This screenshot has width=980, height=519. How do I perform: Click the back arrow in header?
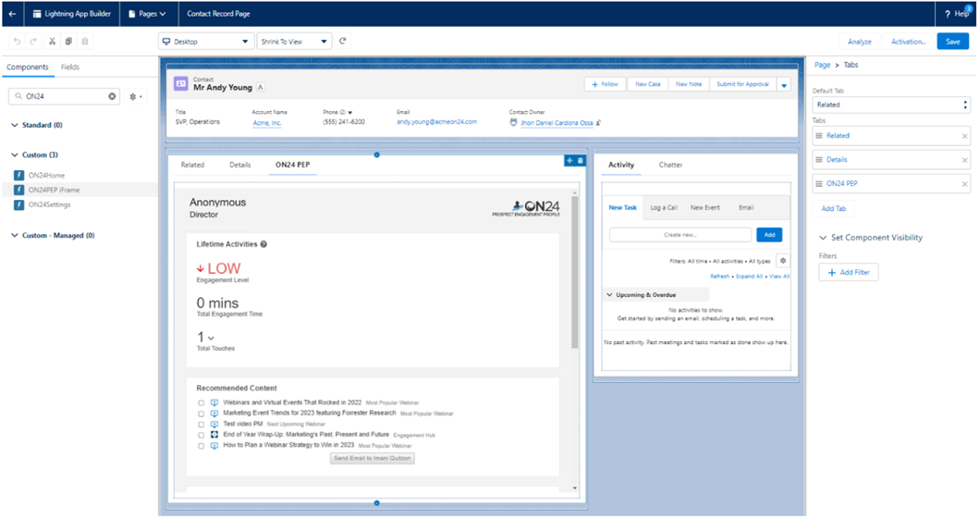tap(13, 13)
